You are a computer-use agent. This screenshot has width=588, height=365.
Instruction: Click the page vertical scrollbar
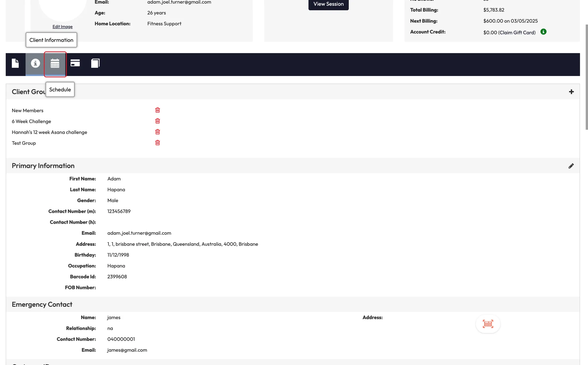pyautogui.click(x=587, y=77)
